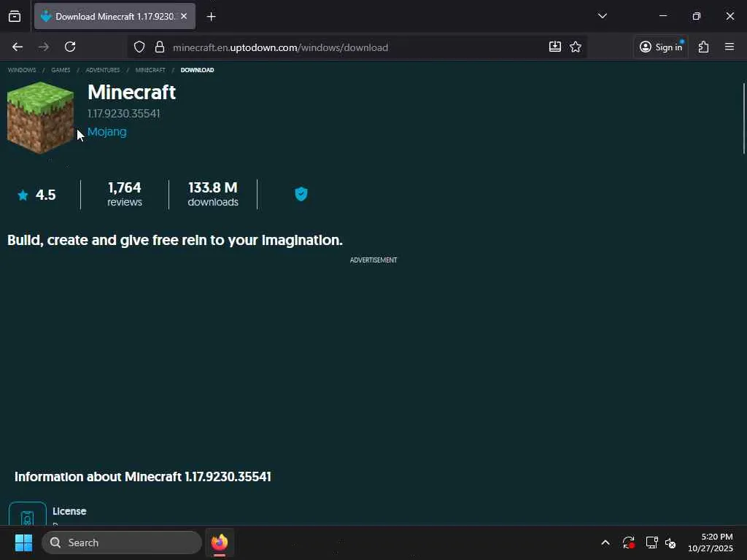Open tracking protection shield icon
The width and height of the screenshot is (747, 560).
point(139,47)
